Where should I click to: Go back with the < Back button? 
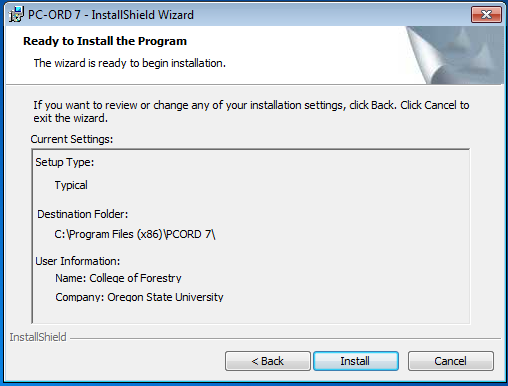tap(268, 361)
